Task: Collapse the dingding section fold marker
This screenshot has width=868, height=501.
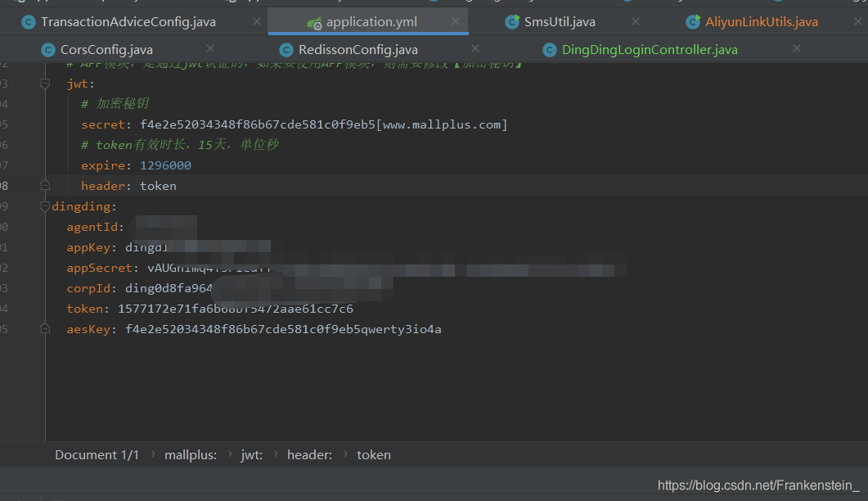Action: click(46, 206)
